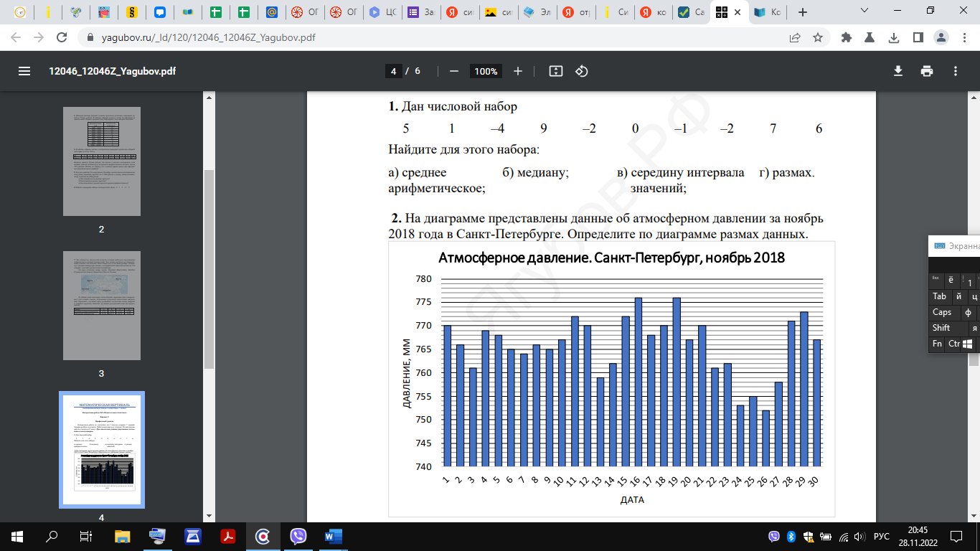
Task: Click Esc key on on-screen keyboard
Action: tap(936, 280)
